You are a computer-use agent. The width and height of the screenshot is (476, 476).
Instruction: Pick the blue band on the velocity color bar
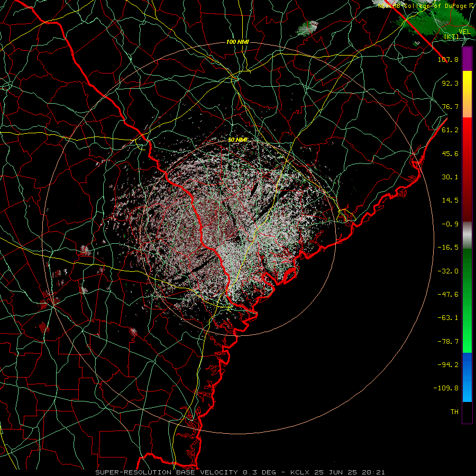tap(467, 377)
